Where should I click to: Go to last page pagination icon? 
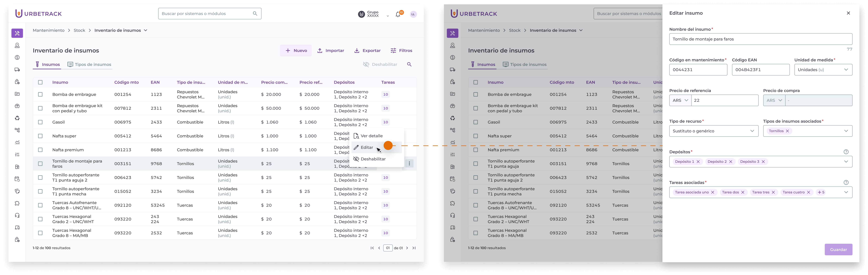coord(414,248)
